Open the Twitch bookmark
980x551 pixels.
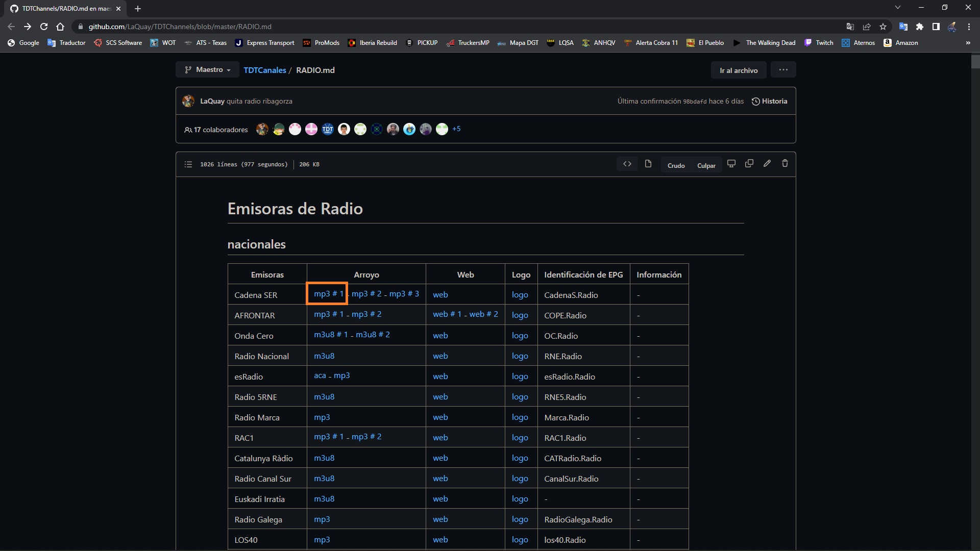coord(819,43)
